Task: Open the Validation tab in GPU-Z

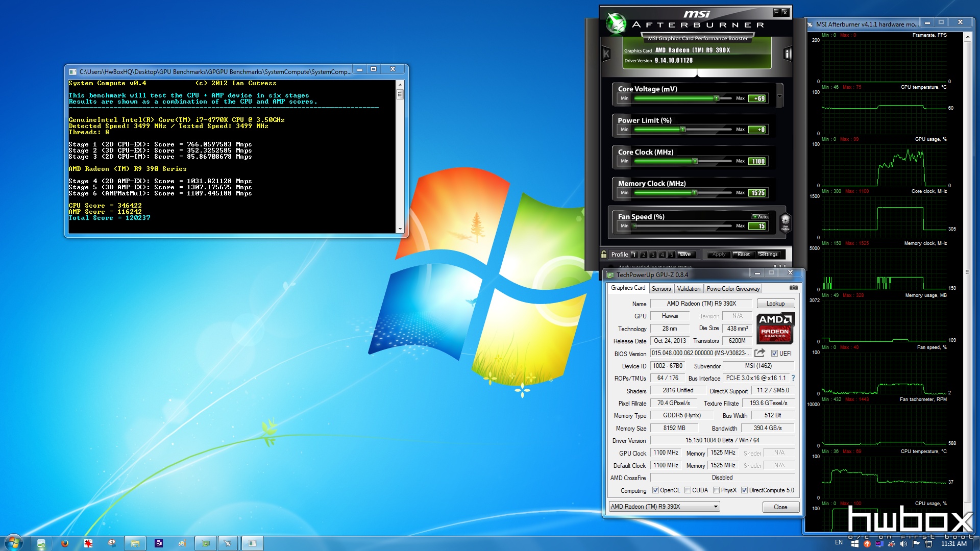Action: click(x=686, y=289)
